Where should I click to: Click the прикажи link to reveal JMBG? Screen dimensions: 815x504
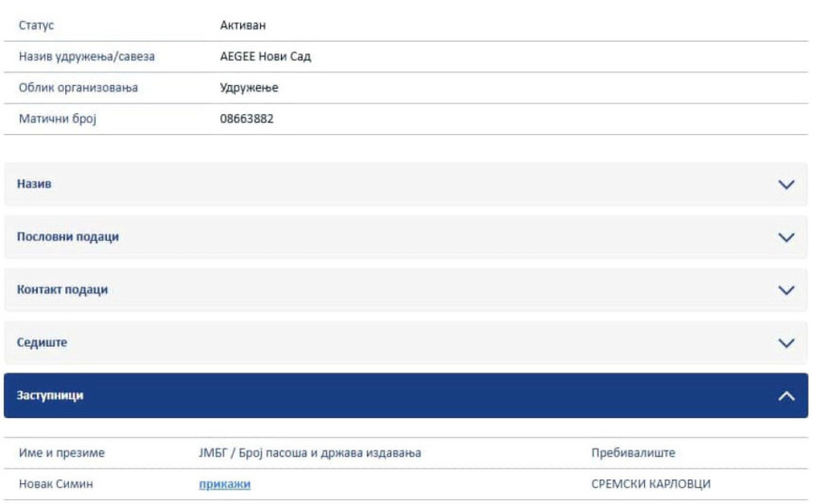pos(225,484)
